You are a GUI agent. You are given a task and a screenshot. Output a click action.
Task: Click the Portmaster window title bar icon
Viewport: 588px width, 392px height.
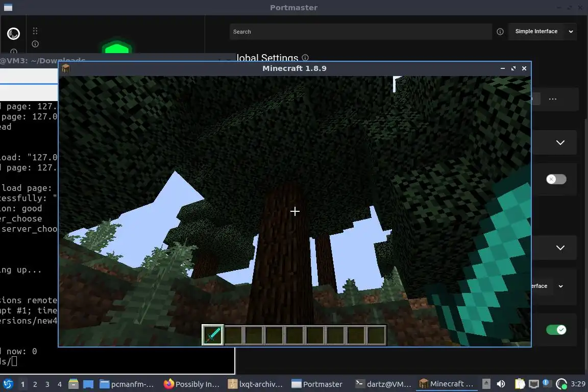8,8
